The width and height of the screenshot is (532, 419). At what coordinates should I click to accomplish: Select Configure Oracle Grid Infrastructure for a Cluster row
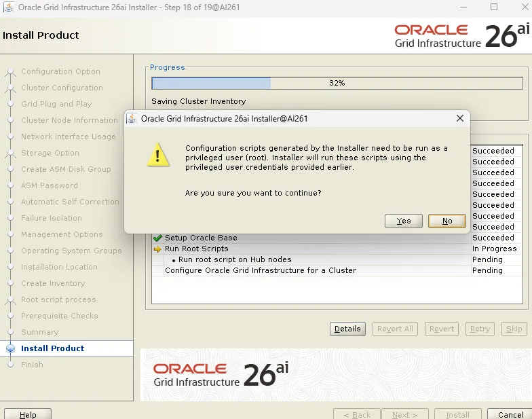pos(337,270)
